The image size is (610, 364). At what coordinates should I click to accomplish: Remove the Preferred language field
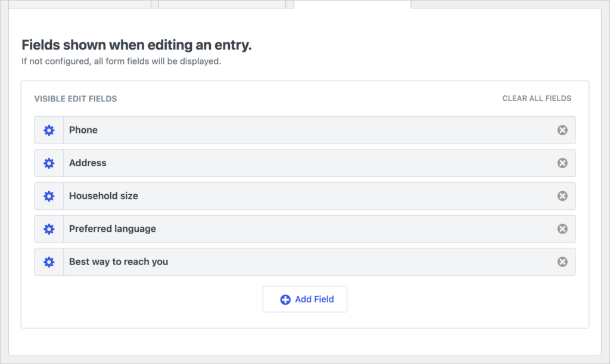(562, 229)
